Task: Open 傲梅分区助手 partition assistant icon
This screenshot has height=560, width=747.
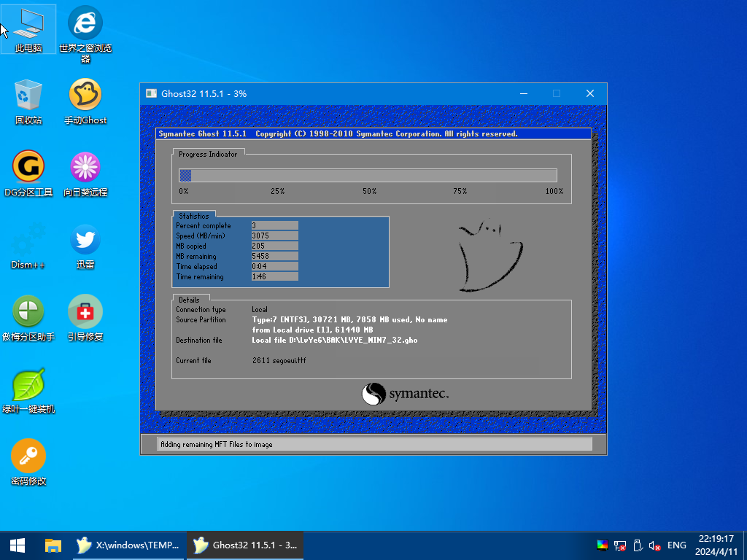Action: coord(28,319)
